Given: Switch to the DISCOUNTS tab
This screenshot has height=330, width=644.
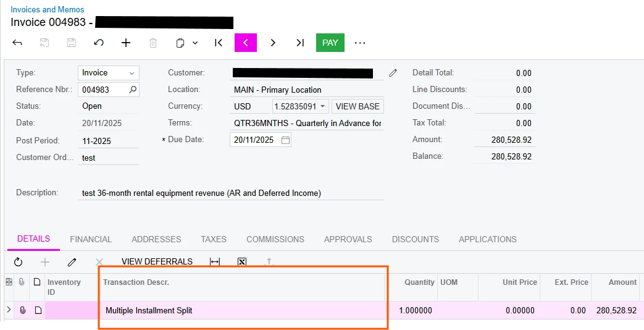Looking at the screenshot, I should click(x=415, y=239).
